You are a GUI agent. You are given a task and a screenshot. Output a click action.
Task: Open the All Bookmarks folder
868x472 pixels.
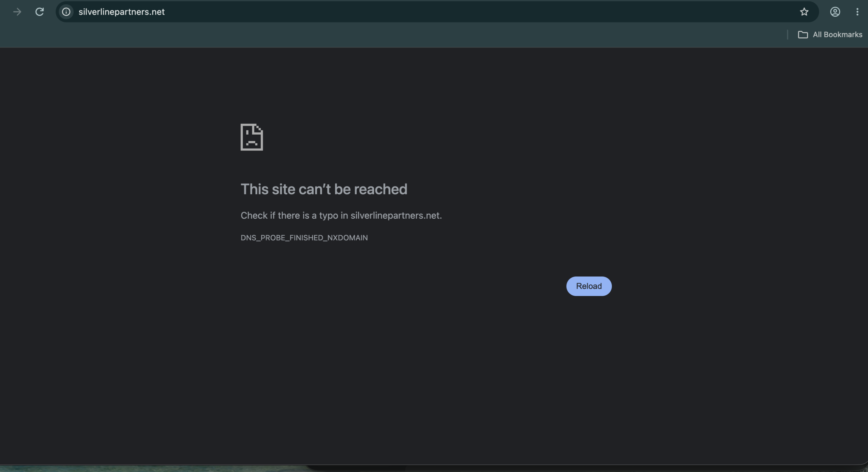pyautogui.click(x=830, y=35)
